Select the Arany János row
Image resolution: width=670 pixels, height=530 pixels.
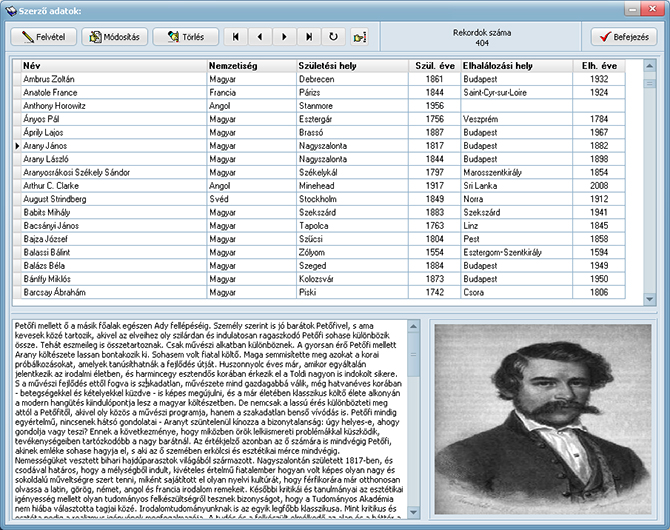pyautogui.click(x=319, y=146)
